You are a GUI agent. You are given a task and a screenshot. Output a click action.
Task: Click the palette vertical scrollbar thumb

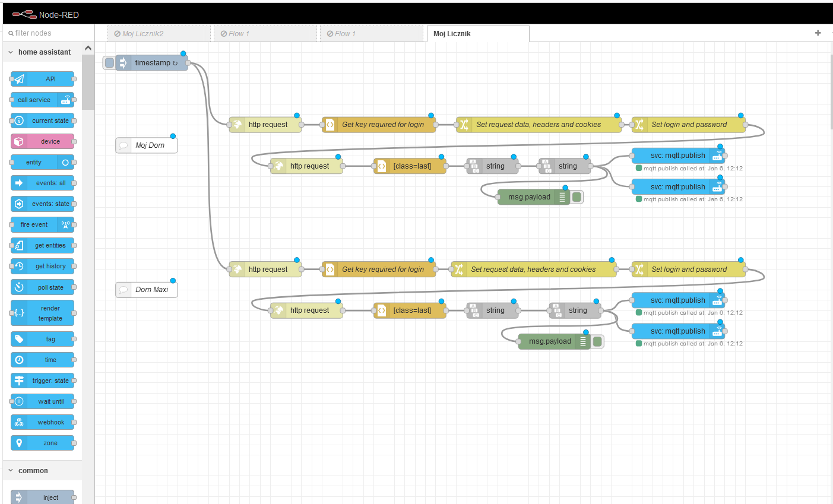88,82
